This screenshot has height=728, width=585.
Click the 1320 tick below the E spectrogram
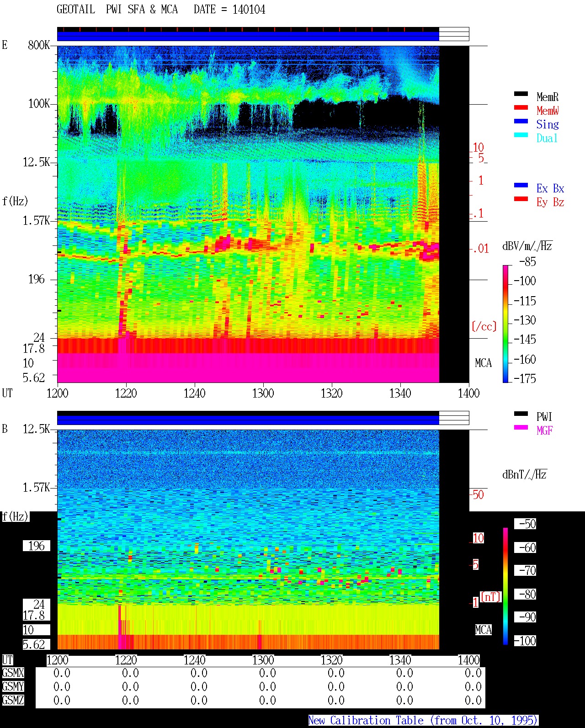coord(332,393)
